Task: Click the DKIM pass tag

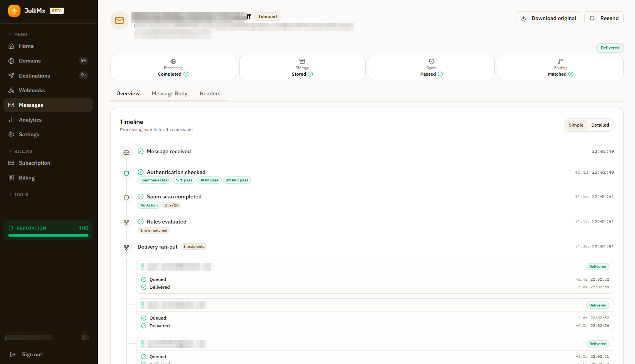Action: 209,180
